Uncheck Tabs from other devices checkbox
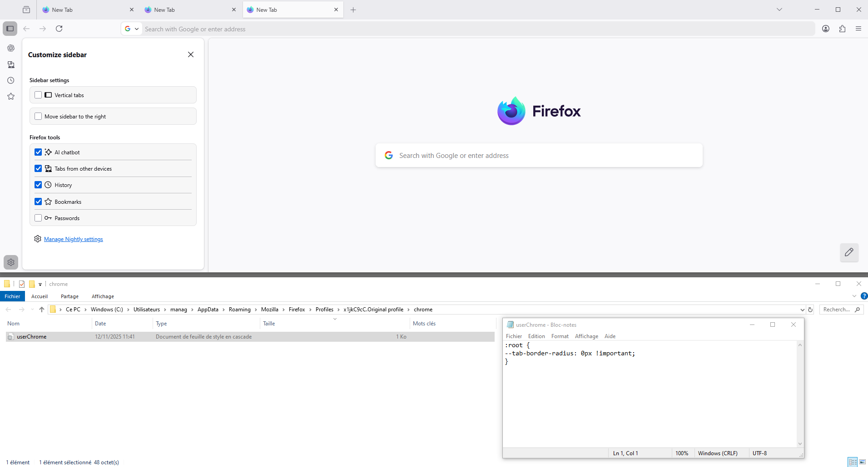868x467 pixels. [38, 168]
